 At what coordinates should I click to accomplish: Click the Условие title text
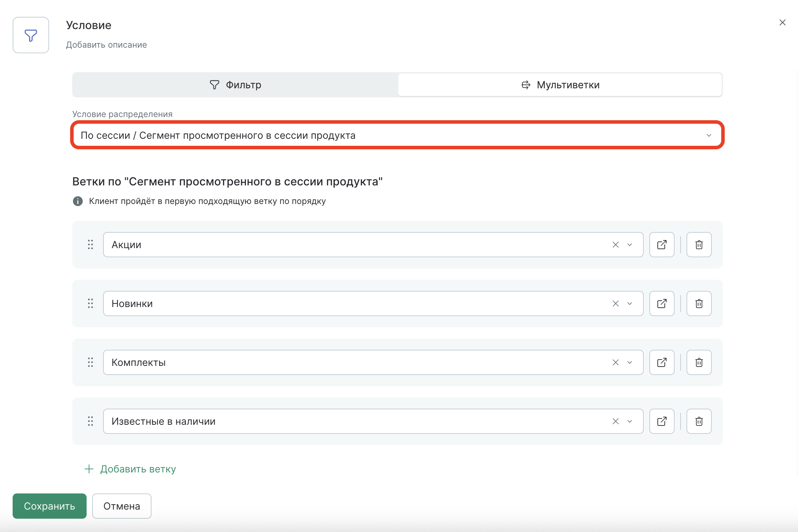click(89, 25)
